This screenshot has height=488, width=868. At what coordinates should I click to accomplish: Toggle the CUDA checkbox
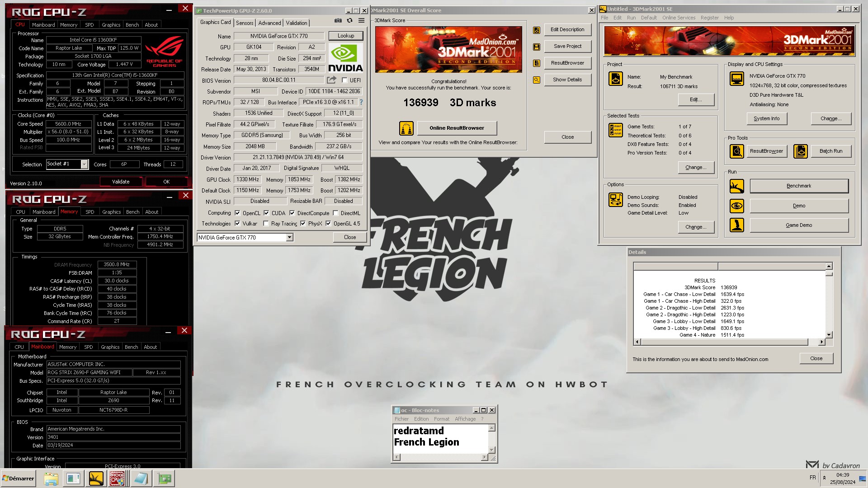[x=266, y=213]
